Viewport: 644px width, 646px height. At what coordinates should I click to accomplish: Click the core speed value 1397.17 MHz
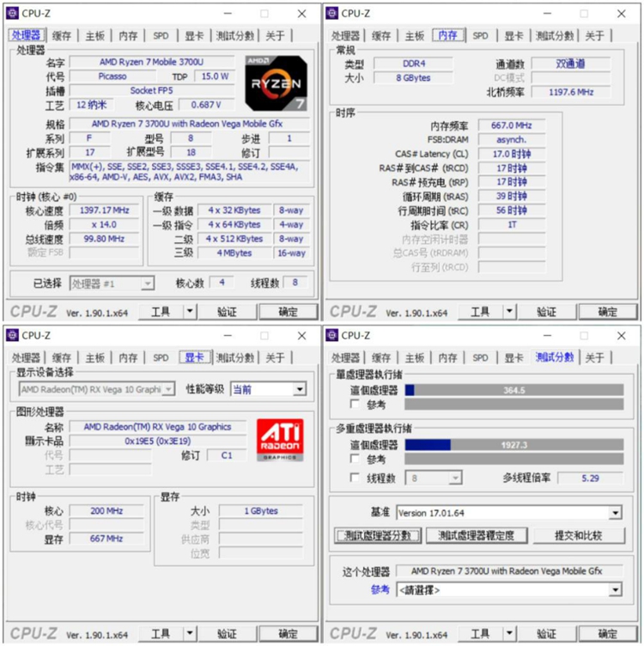(x=104, y=210)
